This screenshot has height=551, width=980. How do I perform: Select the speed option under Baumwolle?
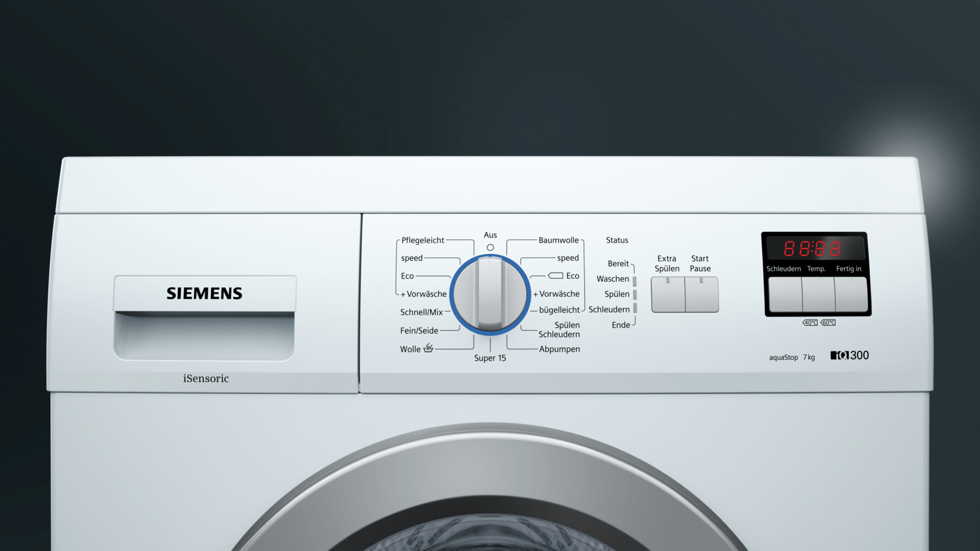pyautogui.click(x=568, y=258)
